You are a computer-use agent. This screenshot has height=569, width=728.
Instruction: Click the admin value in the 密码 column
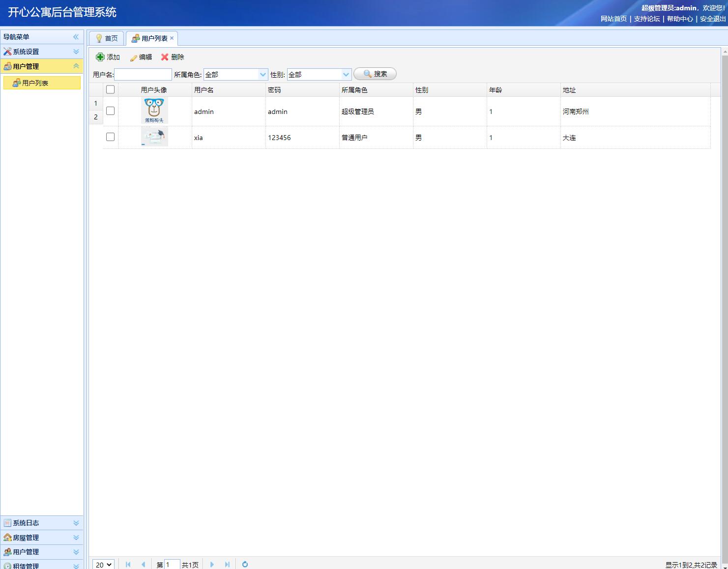pos(278,112)
